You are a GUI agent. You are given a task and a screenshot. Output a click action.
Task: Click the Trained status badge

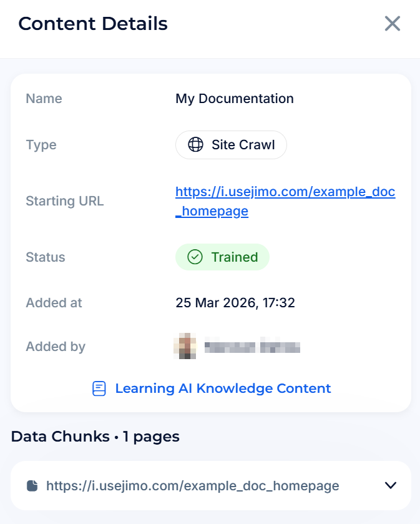tap(222, 257)
